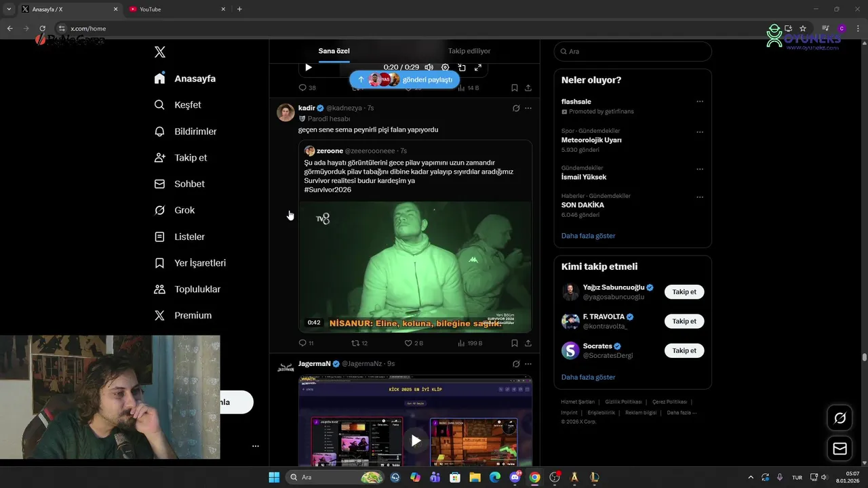Open Keşfet in the sidebar

[178, 105]
